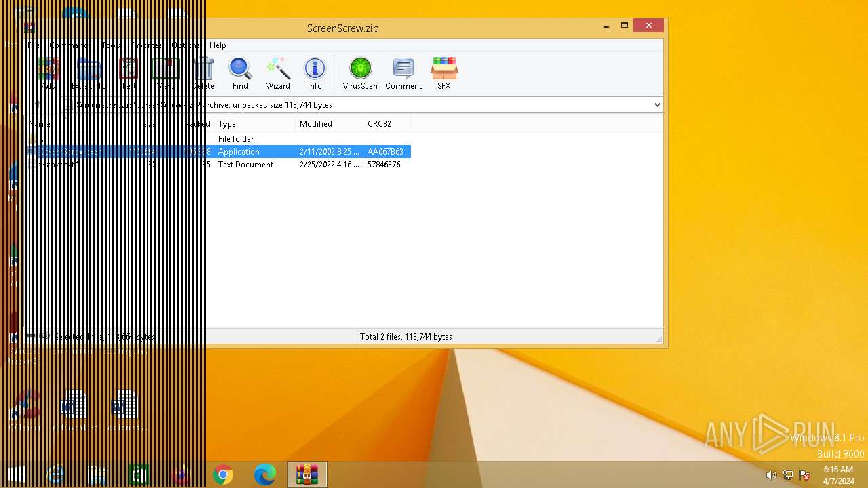
Task: Click the Delete trash icon
Action: point(203,73)
